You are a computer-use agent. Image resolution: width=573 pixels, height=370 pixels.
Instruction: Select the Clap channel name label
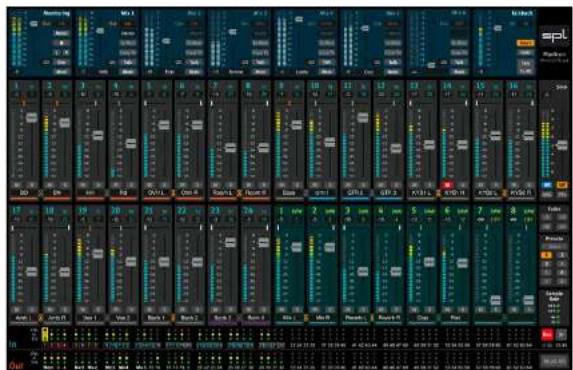[422, 318]
